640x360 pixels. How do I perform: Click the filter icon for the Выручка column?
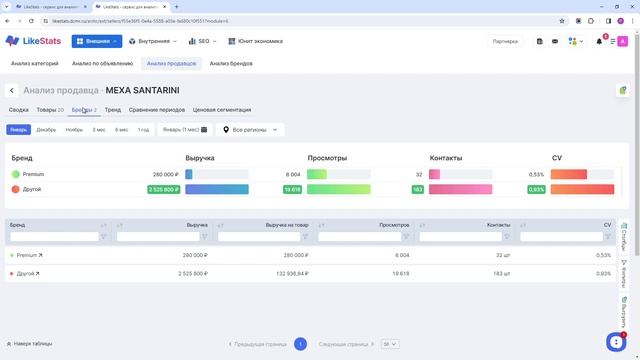pyautogui.click(x=204, y=237)
